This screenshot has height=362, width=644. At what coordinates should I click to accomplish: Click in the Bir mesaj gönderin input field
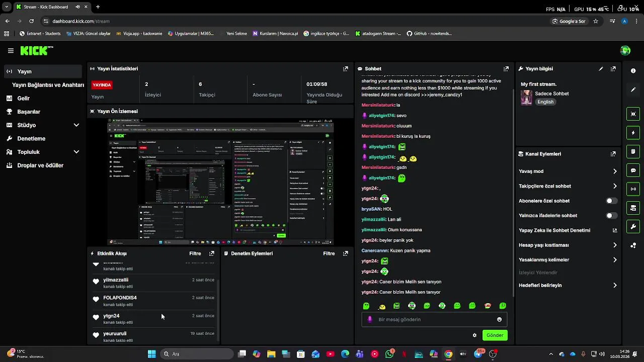pyautogui.click(x=434, y=319)
